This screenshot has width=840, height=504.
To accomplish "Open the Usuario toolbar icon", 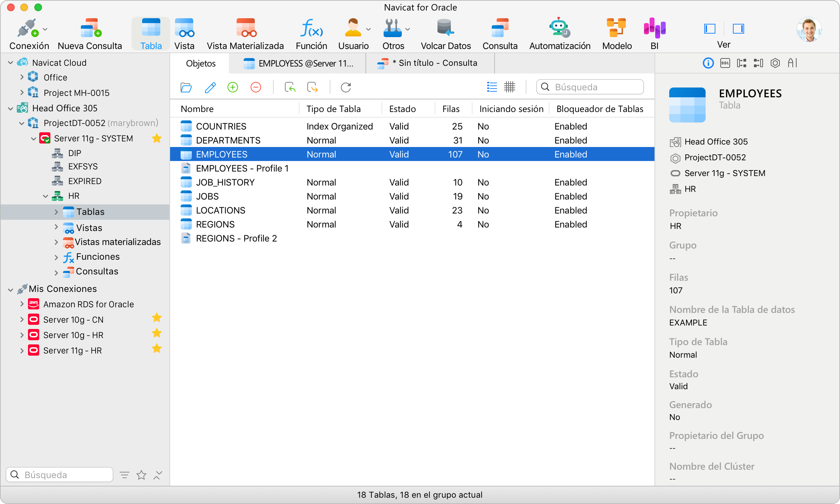I will 353,28.
